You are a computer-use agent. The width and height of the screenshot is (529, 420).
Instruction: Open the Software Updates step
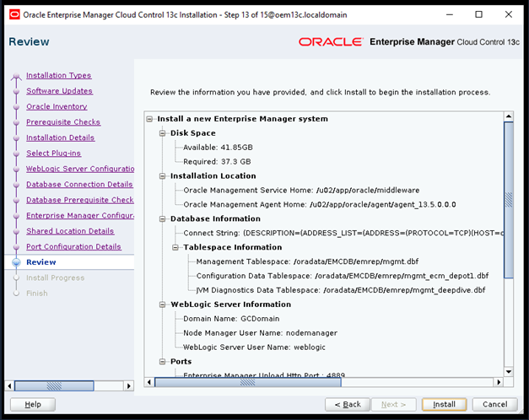59,91
